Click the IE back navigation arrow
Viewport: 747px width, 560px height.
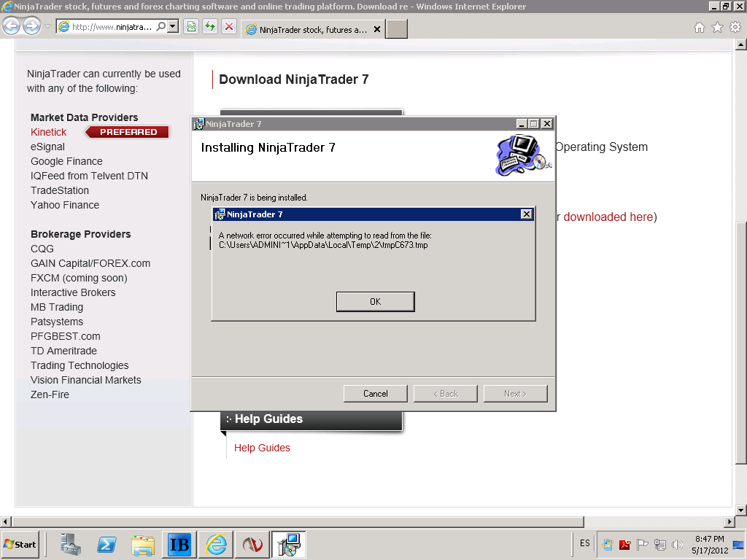pyautogui.click(x=12, y=26)
